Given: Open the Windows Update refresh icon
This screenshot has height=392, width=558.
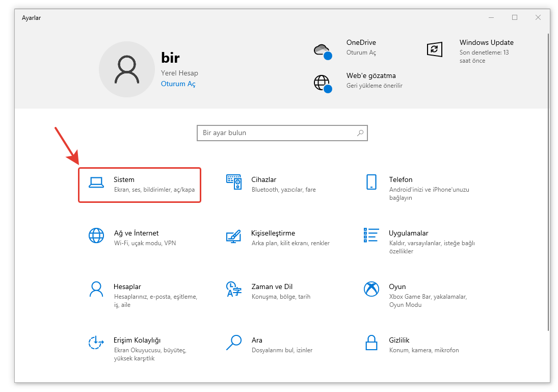Looking at the screenshot, I should point(434,49).
